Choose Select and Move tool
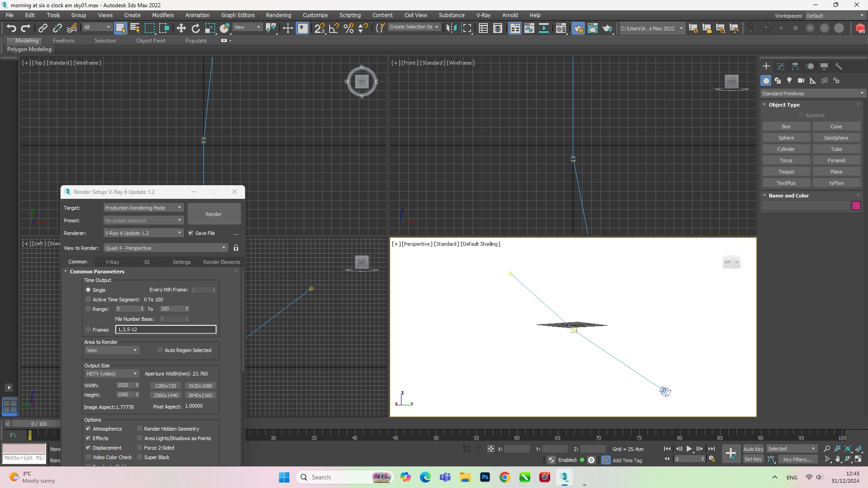The image size is (868, 488). click(181, 28)
